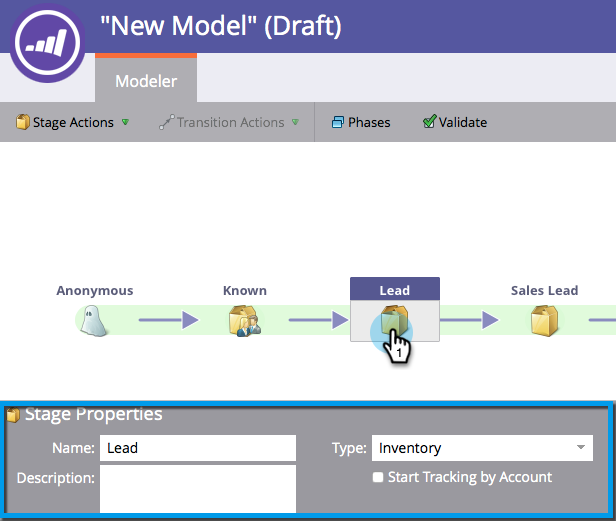Select the transition arrow from Anonymous to Known
This screenshot has height=521, width=616.
pos(169,320)
